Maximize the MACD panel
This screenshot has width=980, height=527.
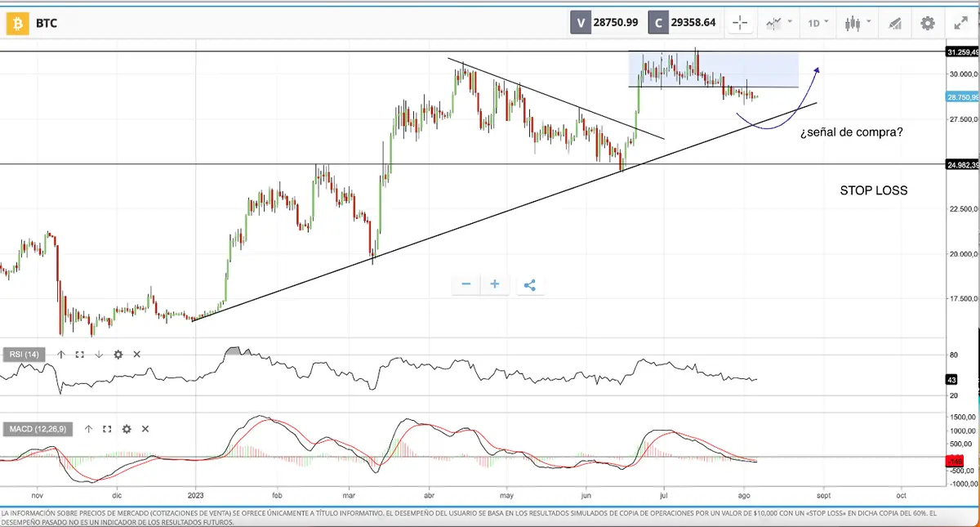[x=107, y=429]
